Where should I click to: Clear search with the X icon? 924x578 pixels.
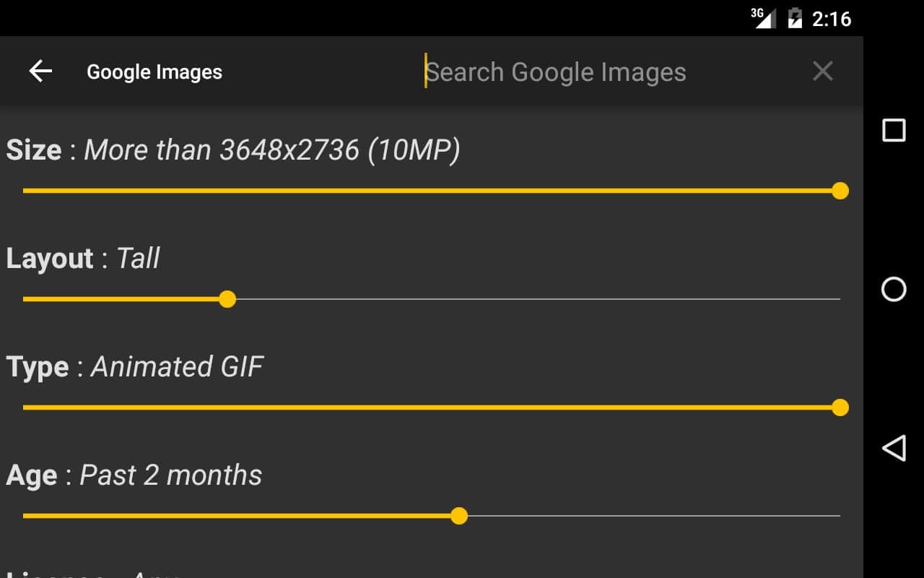pyautogui.click(x=822, y=71)
